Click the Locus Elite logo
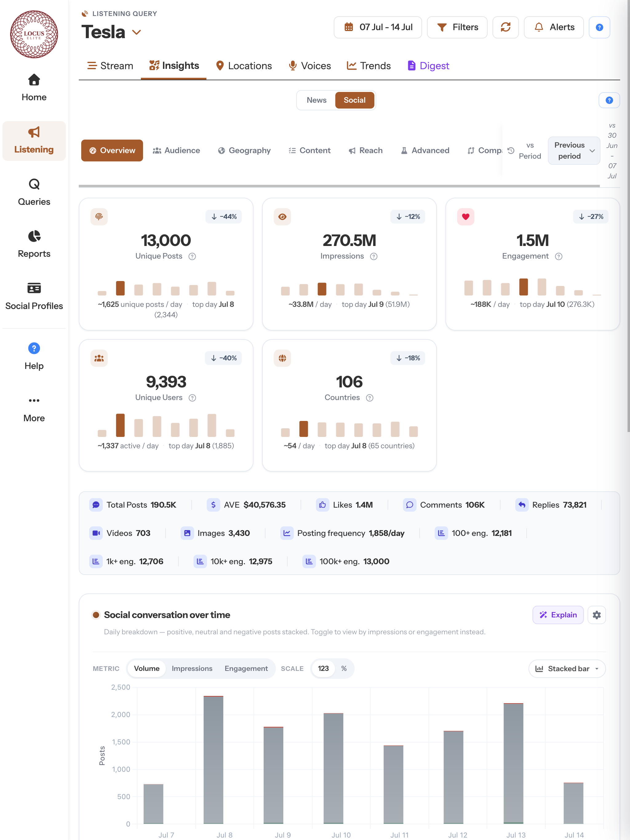630x840 pixels. 34,34
